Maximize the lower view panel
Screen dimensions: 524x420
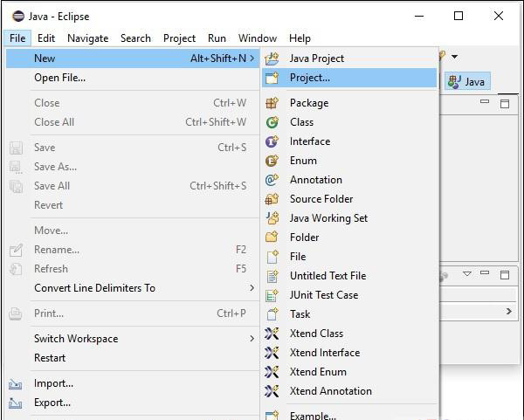point(505,275)
